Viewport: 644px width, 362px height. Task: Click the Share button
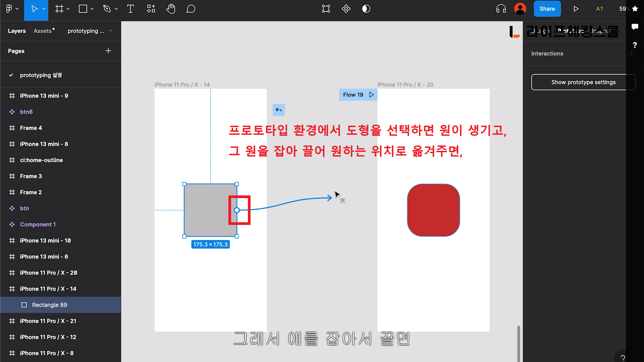tap(547, 9)
